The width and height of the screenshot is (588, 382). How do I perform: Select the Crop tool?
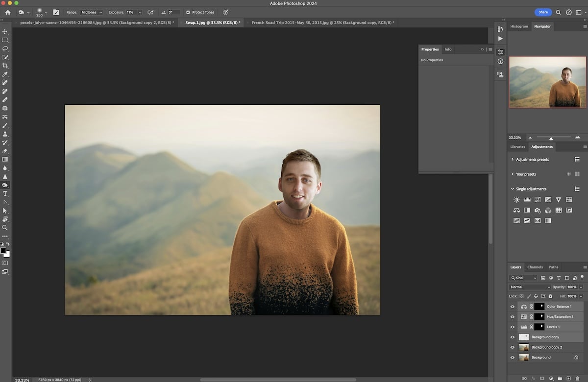tap(5, 66)
